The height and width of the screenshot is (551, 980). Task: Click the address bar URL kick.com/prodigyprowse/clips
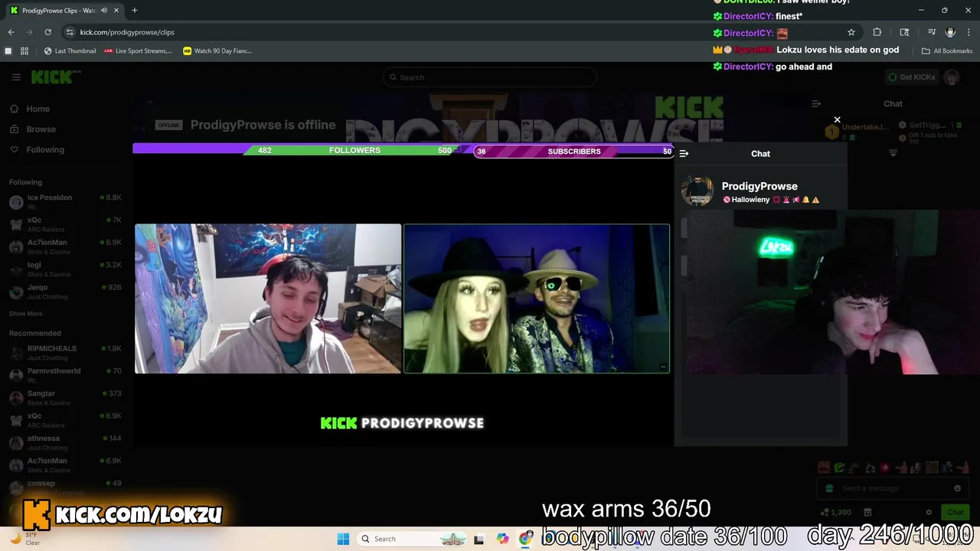pos(127,32)
